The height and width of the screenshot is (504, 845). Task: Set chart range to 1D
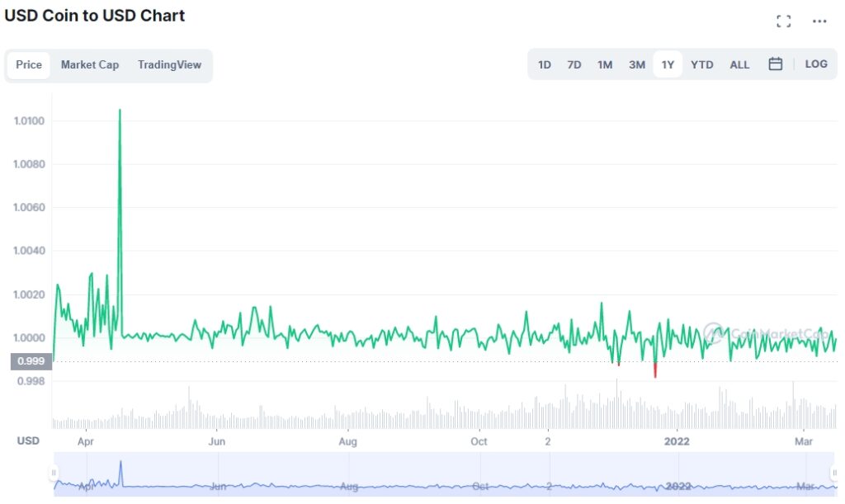pyautogui.click(x=545, y=65)
